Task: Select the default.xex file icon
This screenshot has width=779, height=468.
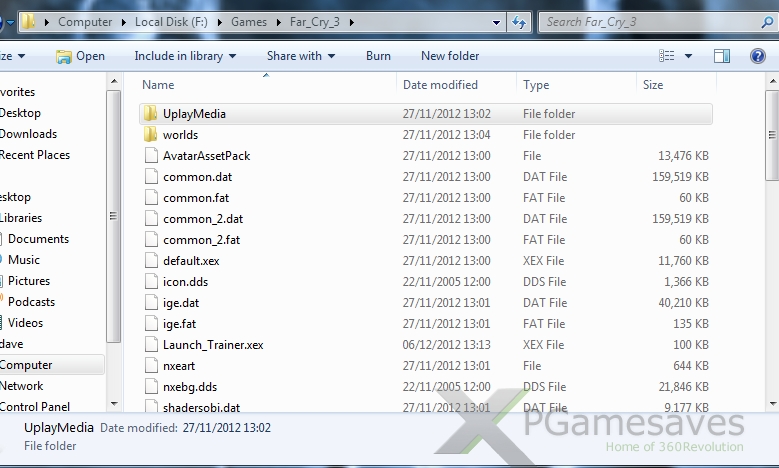Action: tap(151, 261)
